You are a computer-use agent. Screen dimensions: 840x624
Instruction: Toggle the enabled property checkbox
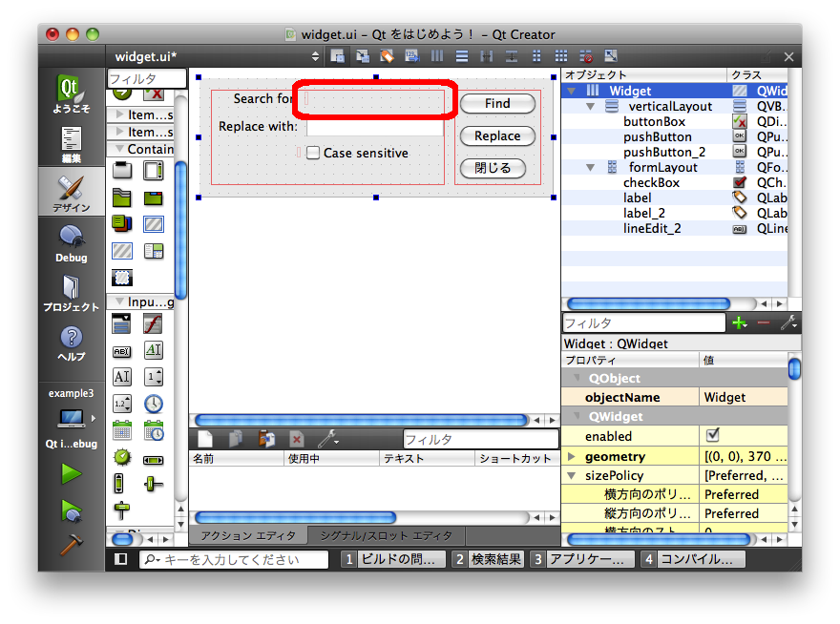[712, 436]
